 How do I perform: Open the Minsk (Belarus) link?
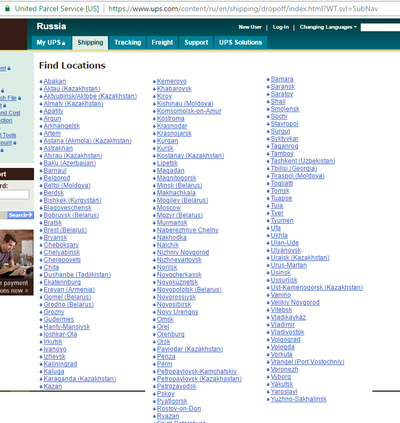[x=179, y=185]
